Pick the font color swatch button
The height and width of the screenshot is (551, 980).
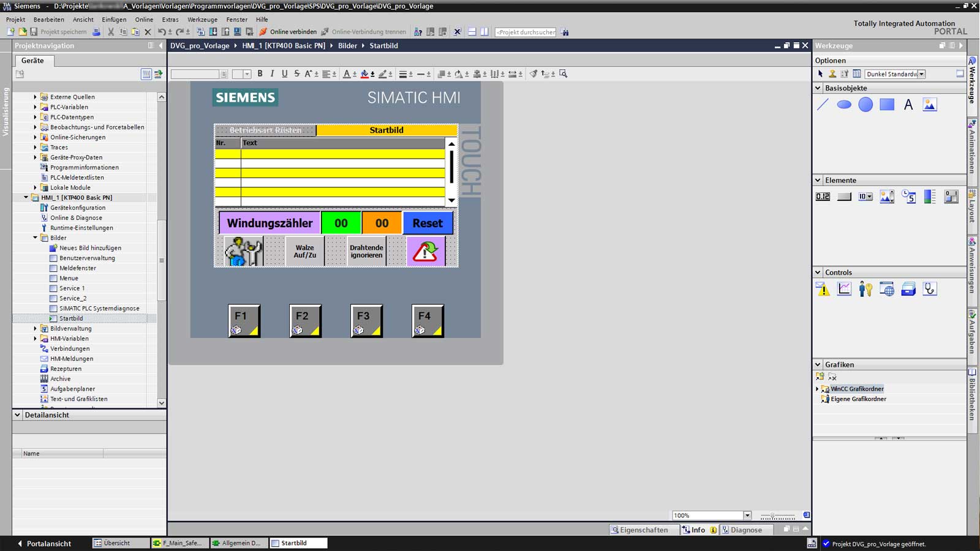pos(347,74)
